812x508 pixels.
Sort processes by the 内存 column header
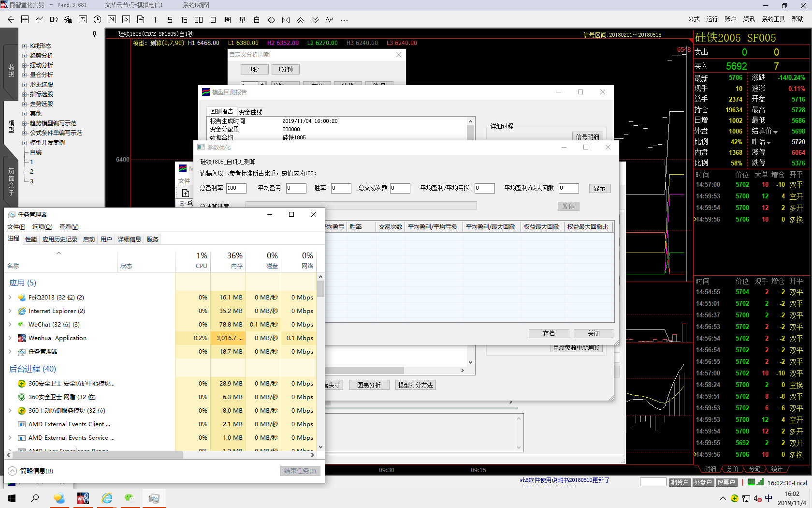coord(228,260)
